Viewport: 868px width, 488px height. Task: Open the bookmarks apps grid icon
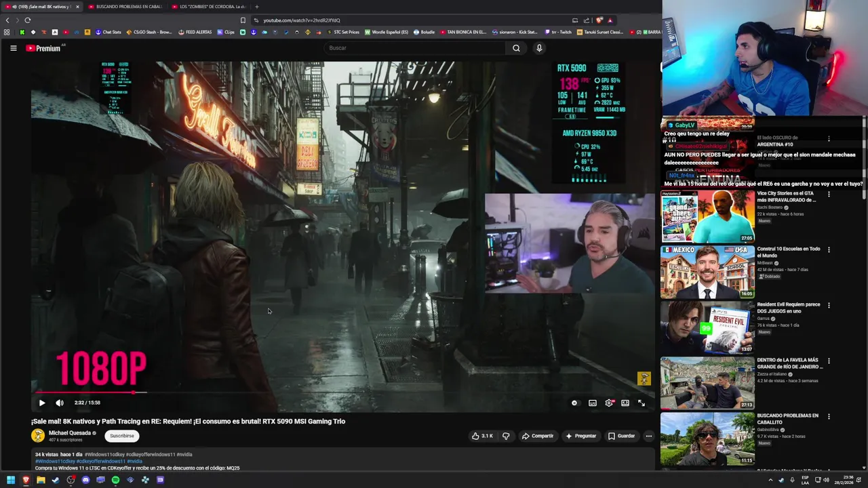7,32
